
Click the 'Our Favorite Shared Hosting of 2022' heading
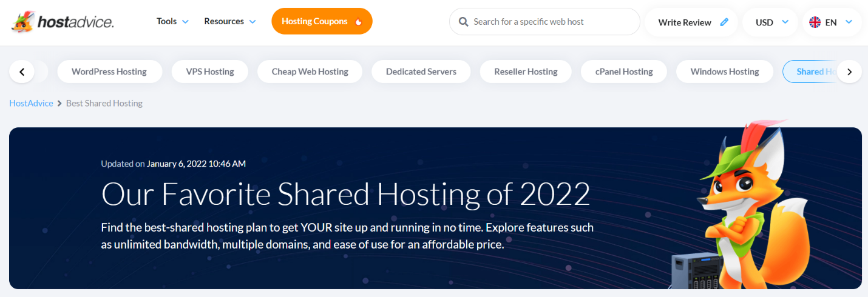(345, 194)
